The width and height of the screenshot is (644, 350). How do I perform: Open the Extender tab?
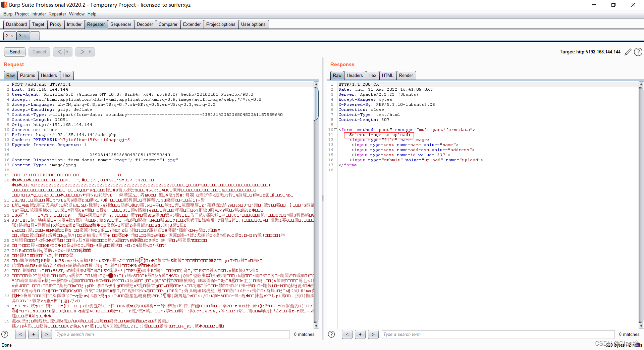pyautogui.click(x=192, y=24)
